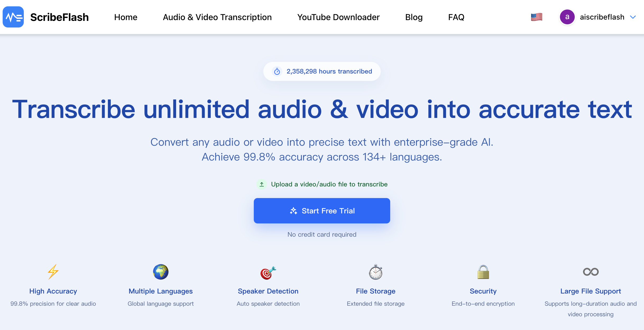Image resolution: width=644 pixels, height=330 pixels.
Task: Open the US flag language selector
Action: coord(536,17)
